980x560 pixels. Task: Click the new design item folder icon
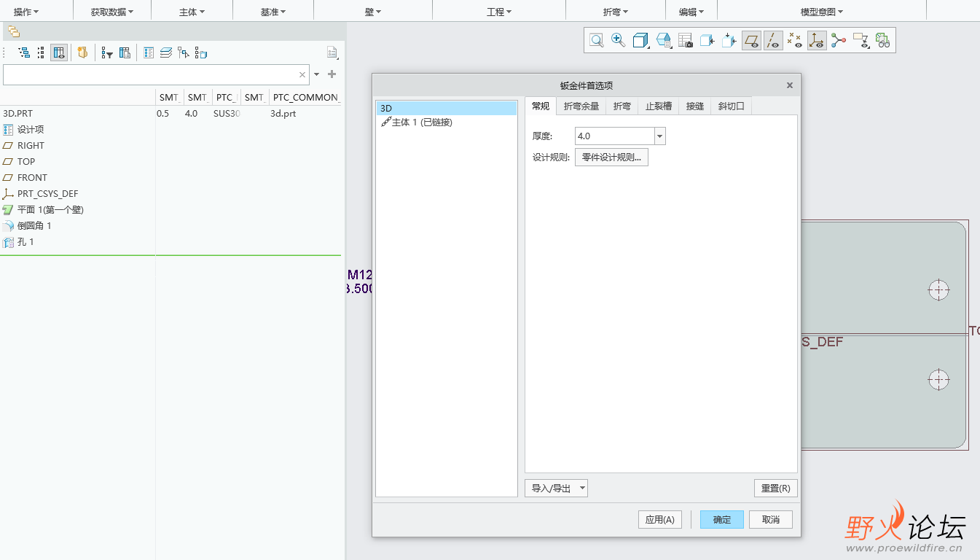click(x=82, y=52)
